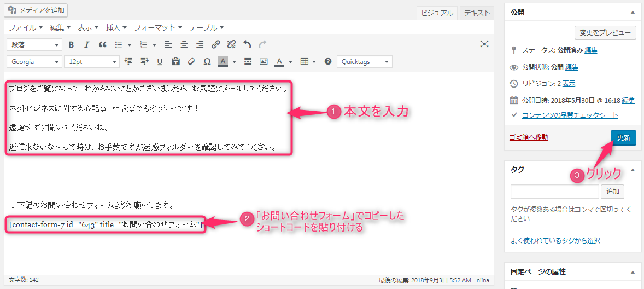Click the 追加 tag button
Image resolution: width=644 pixels, height=289 pixels.
(612, 192)
